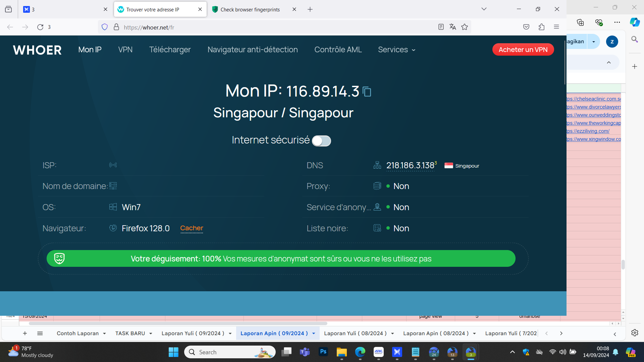This screenshot has width=644, height=362.
Task: Open the list all tabs dropdown
Action: tap(484, 9)
